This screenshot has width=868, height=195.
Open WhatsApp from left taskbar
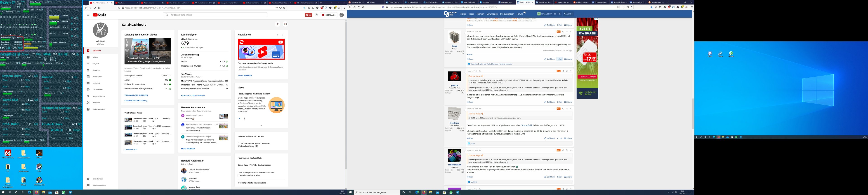(64, 192)
